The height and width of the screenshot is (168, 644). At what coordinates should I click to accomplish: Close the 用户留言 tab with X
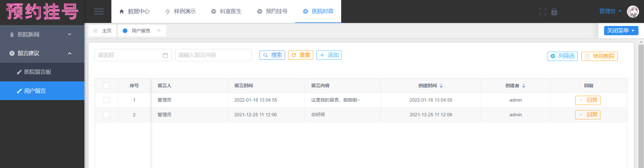click(159, 30)
